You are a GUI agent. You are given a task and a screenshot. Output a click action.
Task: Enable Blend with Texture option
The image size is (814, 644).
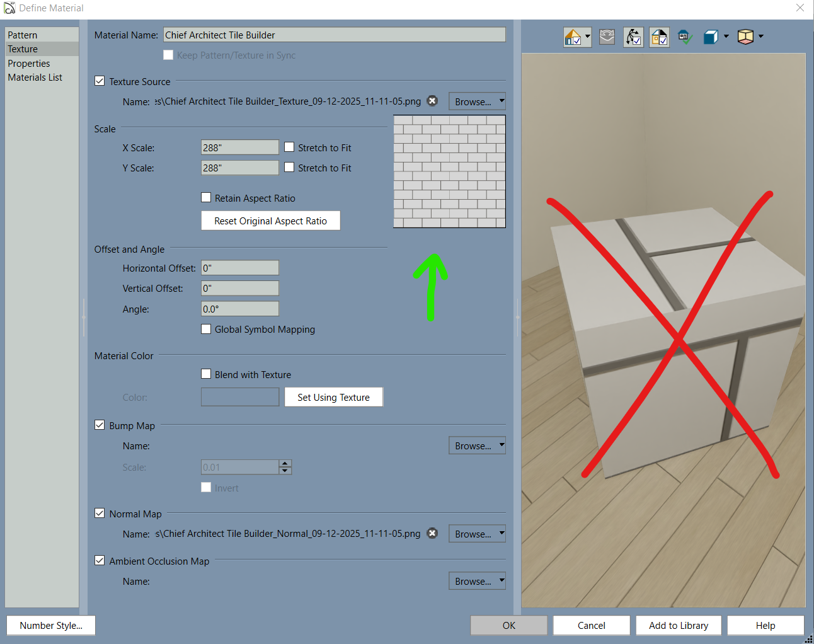point(206,374)
